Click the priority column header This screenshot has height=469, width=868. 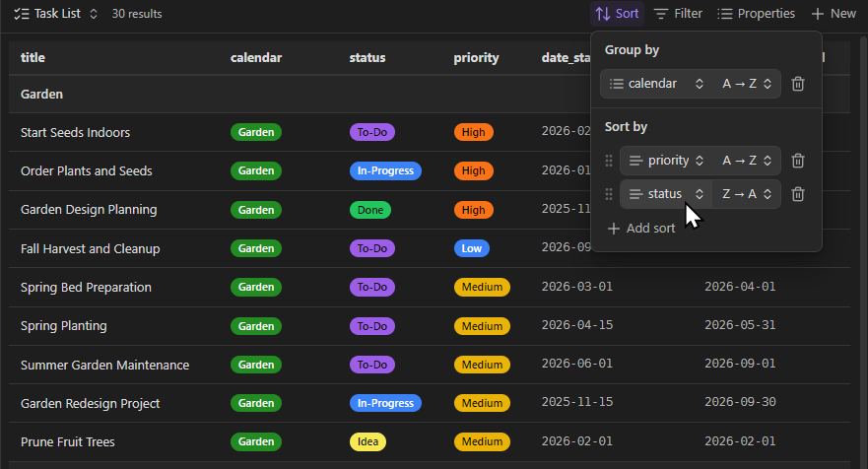coord(476,58)
